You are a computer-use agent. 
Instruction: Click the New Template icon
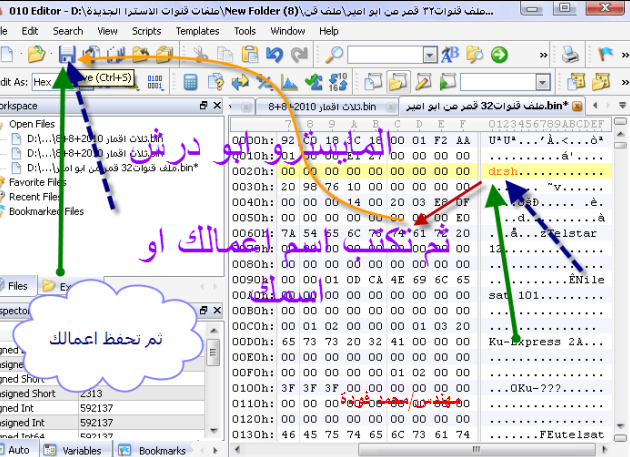coord(576,82)
